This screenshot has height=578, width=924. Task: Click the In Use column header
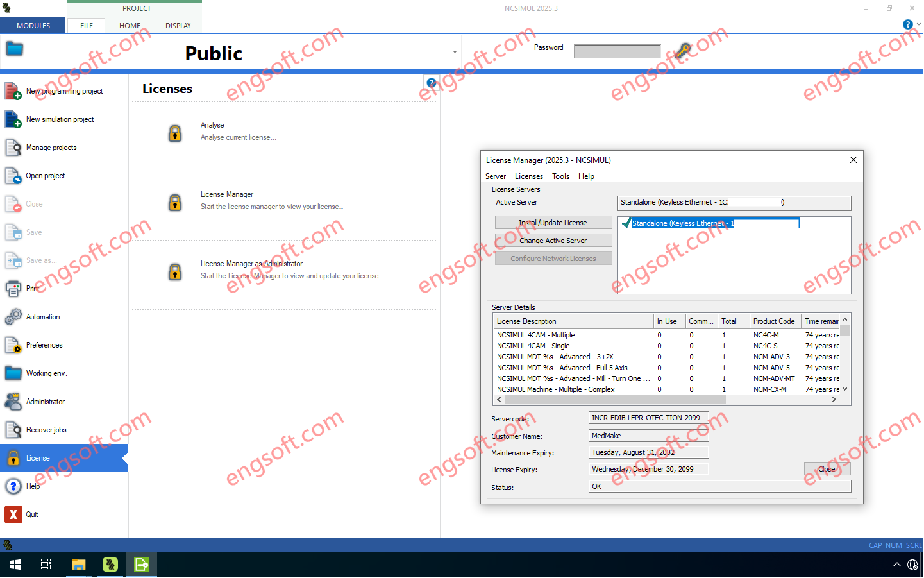tap(669, 321)
